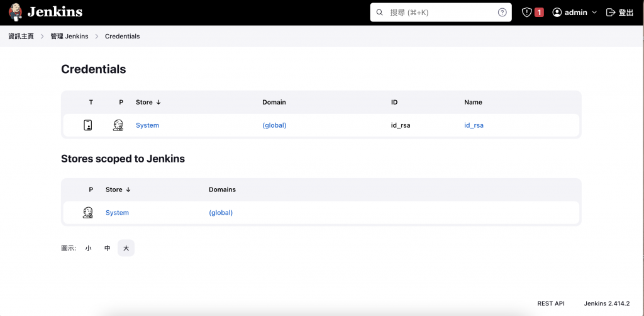Open the REST API link
644x316 pixels.
coord(551,303)
